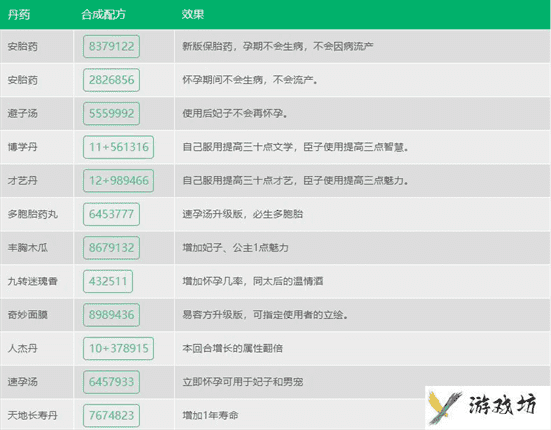Click effect text 怀孕期间不会生病，不会流产
This screenshot has width=551, height=430.
(x=250, y=80)
